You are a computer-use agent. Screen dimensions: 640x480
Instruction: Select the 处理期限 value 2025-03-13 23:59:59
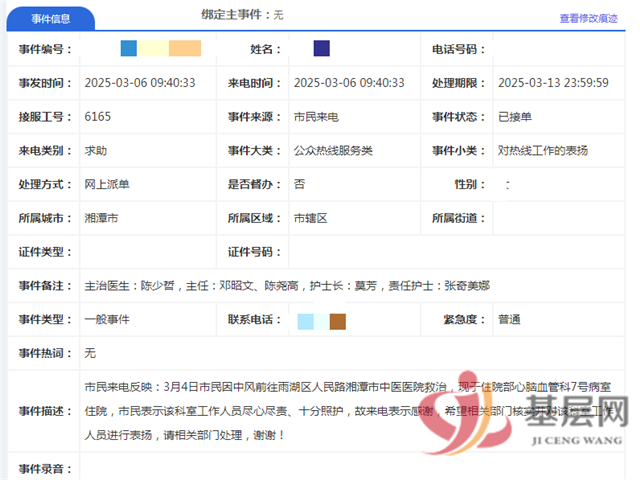(x=553, y=83)
